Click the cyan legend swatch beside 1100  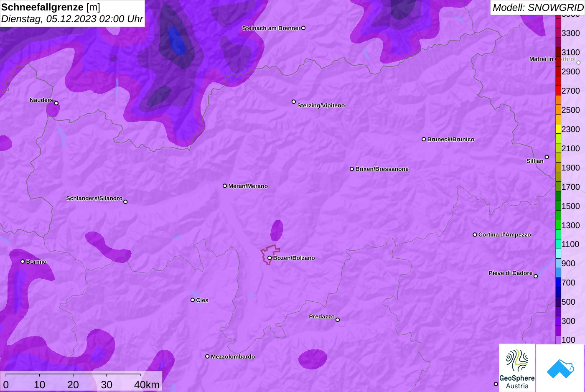pyautogui.click(x=558, y=244)
